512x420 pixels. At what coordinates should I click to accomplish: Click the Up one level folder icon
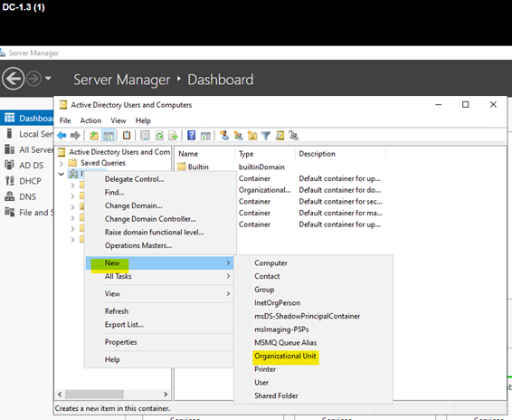pyautogui.click(x=94, y=135)
